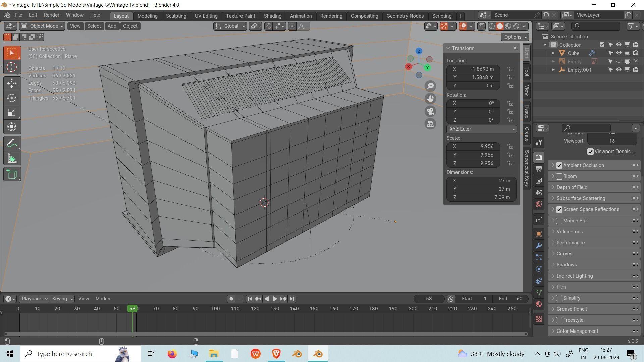
Task: Open the Modifier properties tab
Action: [539, 246]
